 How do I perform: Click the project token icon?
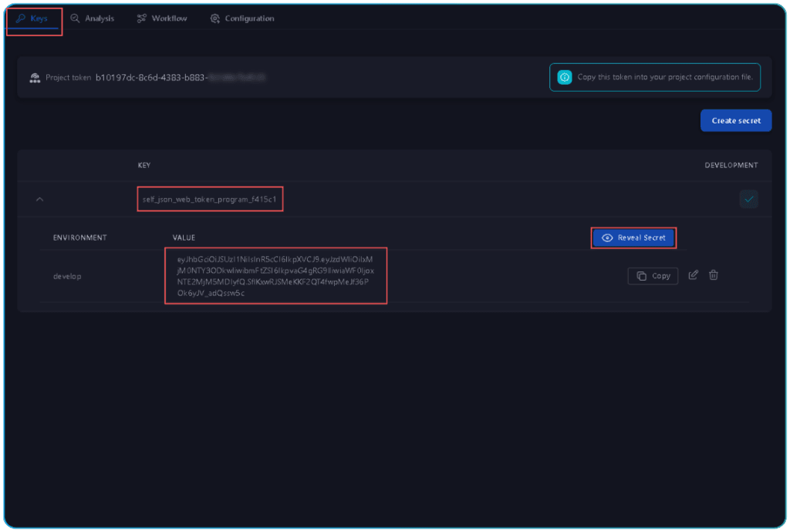coord(35,78)
